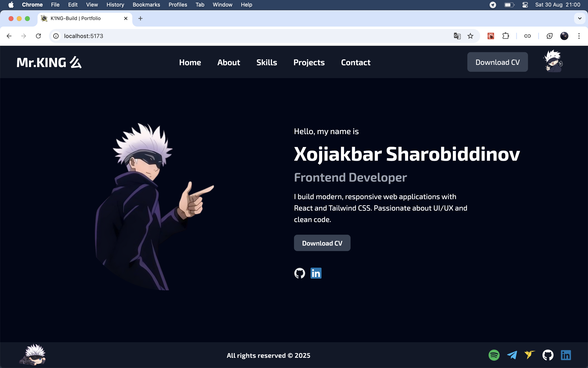Check the battery status icon
Screen dimensions: 588x368
tap(509, 5)
